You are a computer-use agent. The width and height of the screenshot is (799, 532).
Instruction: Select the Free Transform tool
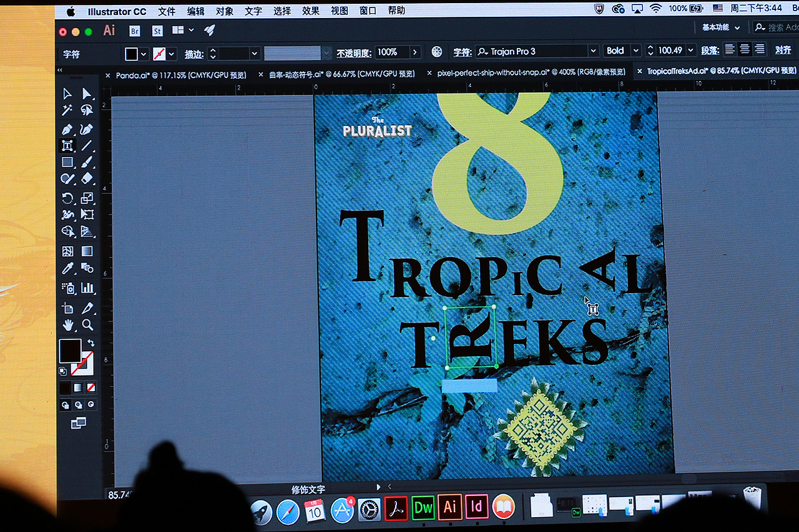coord(87,215)
